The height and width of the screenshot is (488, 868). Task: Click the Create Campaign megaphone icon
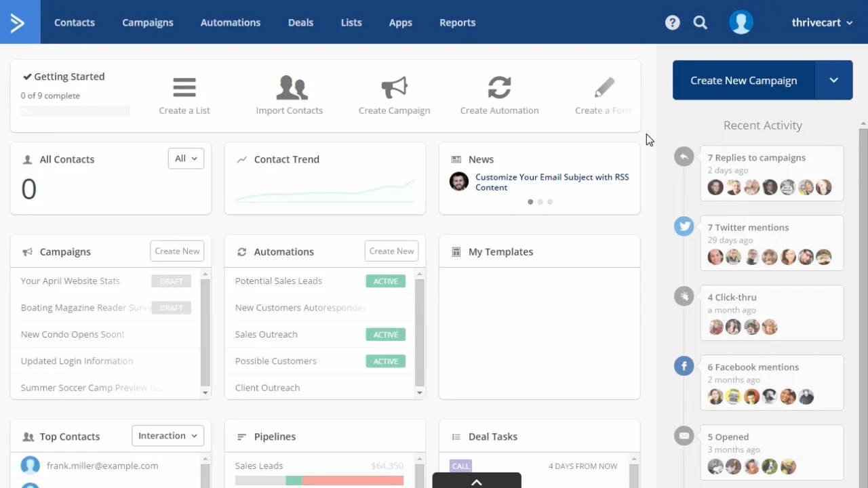pyautogui.click(x=394, y=87)
